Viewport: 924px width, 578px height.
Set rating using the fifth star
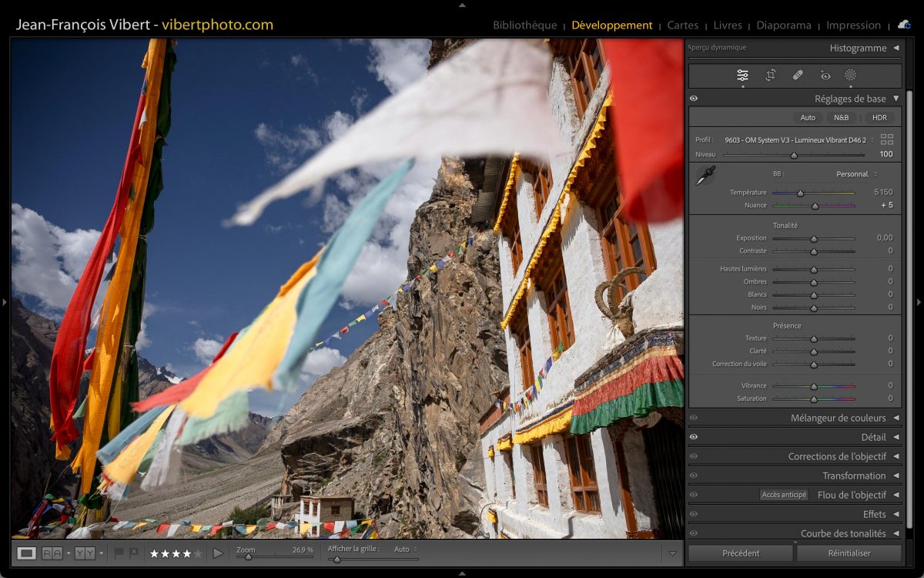(198, 553)
